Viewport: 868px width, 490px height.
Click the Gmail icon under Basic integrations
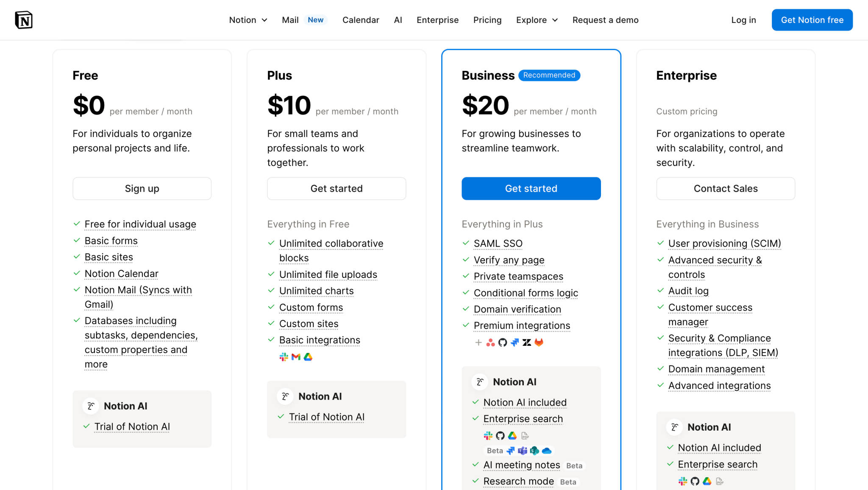point(296,356)
